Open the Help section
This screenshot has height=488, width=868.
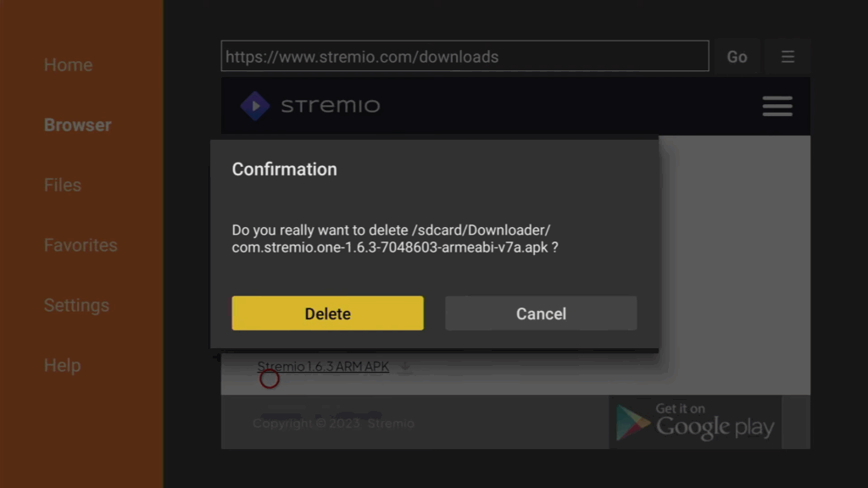63,365
